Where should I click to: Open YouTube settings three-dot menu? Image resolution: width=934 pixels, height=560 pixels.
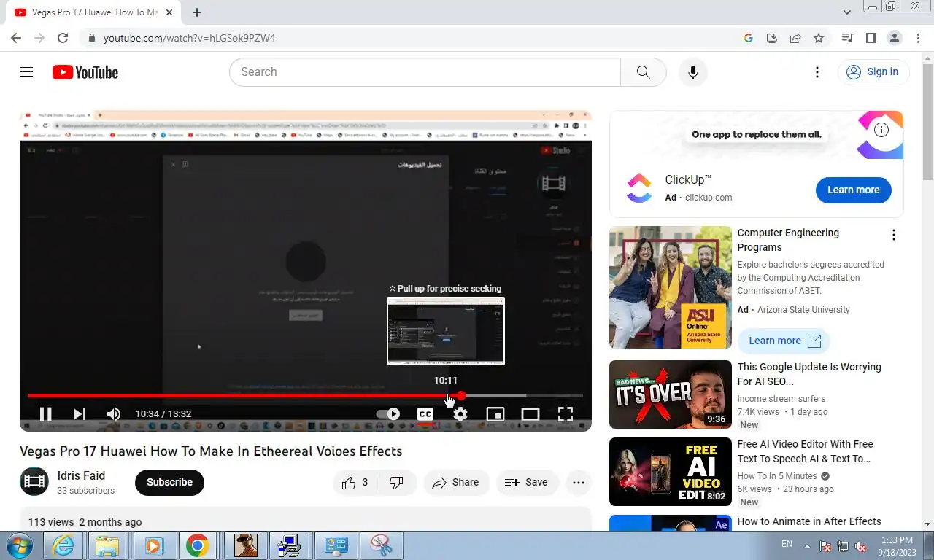coord(817,72)
